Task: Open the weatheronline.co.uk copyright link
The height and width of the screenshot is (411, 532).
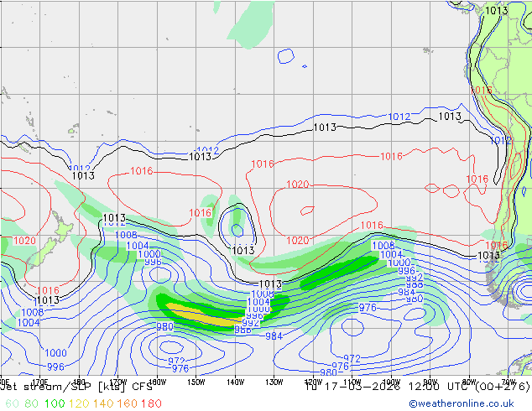Action: [x=462, y=403]
